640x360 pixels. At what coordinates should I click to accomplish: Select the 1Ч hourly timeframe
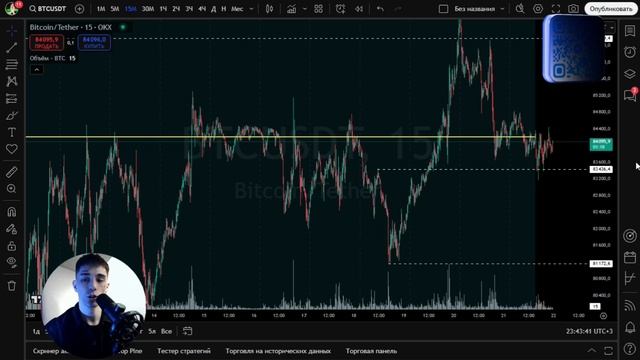pos(163,9)
